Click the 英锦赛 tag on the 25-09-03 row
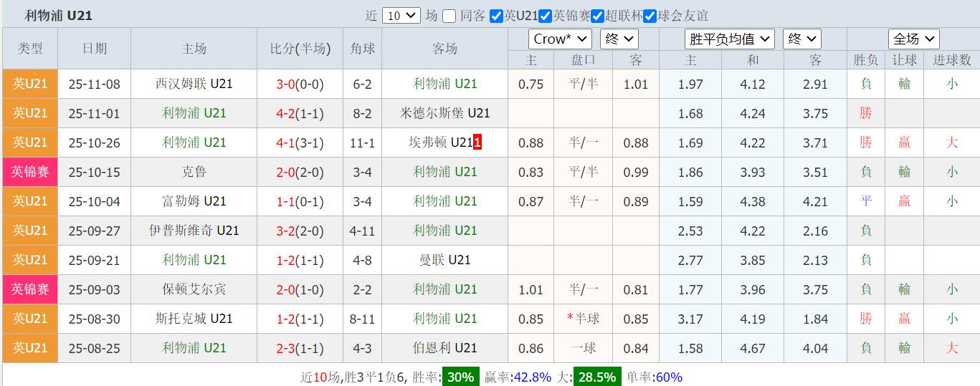The image size is (980, 386). click(30, 289)
